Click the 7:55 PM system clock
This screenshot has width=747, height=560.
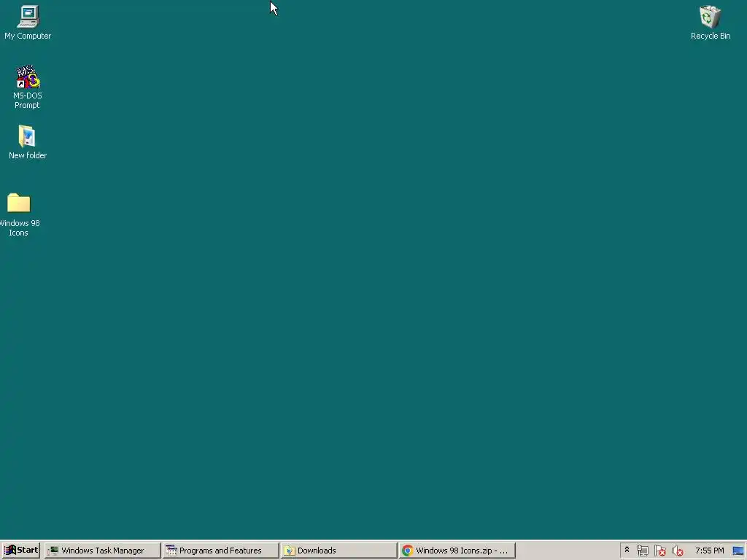(709, 551)
